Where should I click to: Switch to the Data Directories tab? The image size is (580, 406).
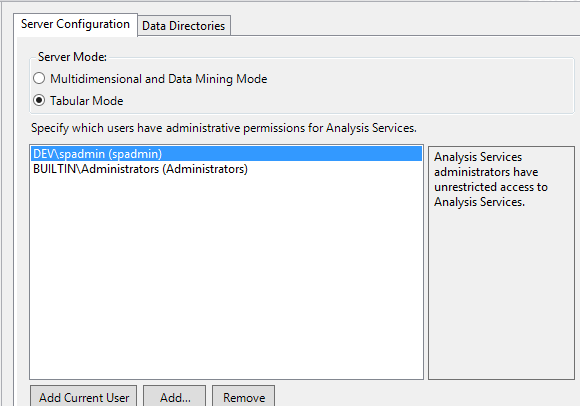pyautogui.click(x=184, y=26)
